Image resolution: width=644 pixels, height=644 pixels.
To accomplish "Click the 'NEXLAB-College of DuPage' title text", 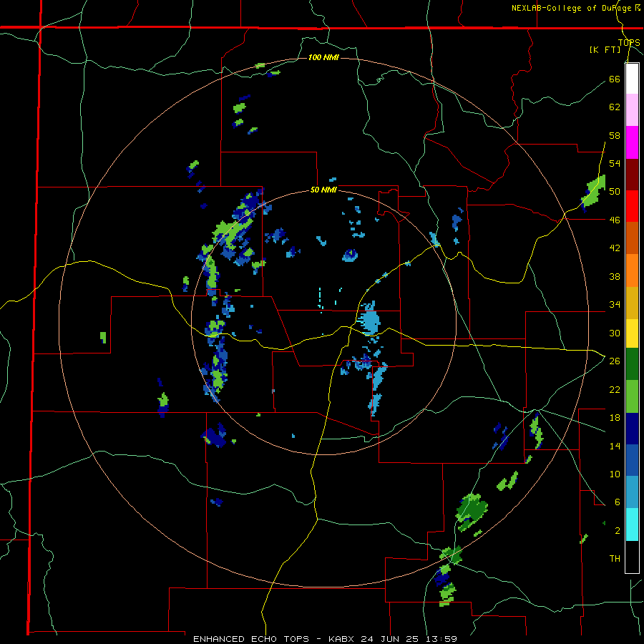I will [x=573, y=8].
